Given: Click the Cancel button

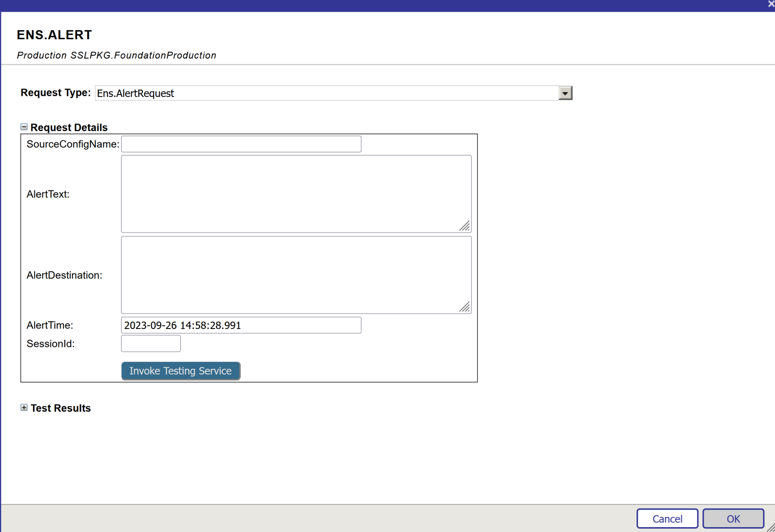Looking at the screenshot, I should pyautogui.click(x=667, y=519).
